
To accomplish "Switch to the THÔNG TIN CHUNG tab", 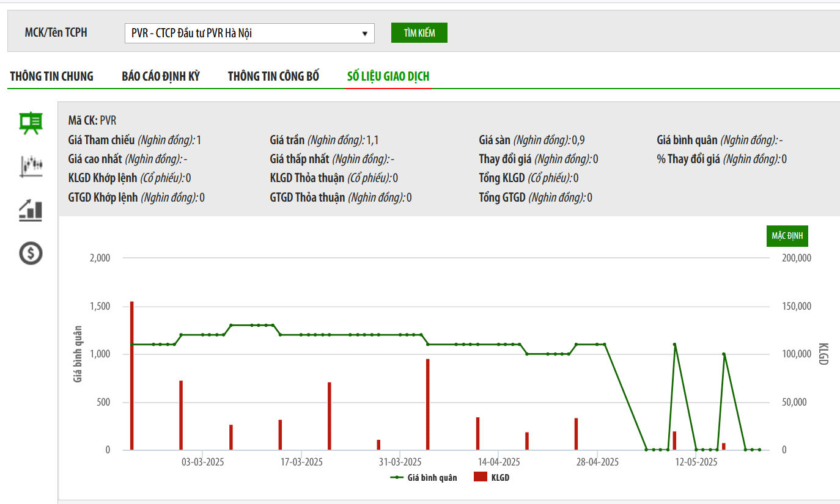I will pyautogui.click(x=52, y=76).
